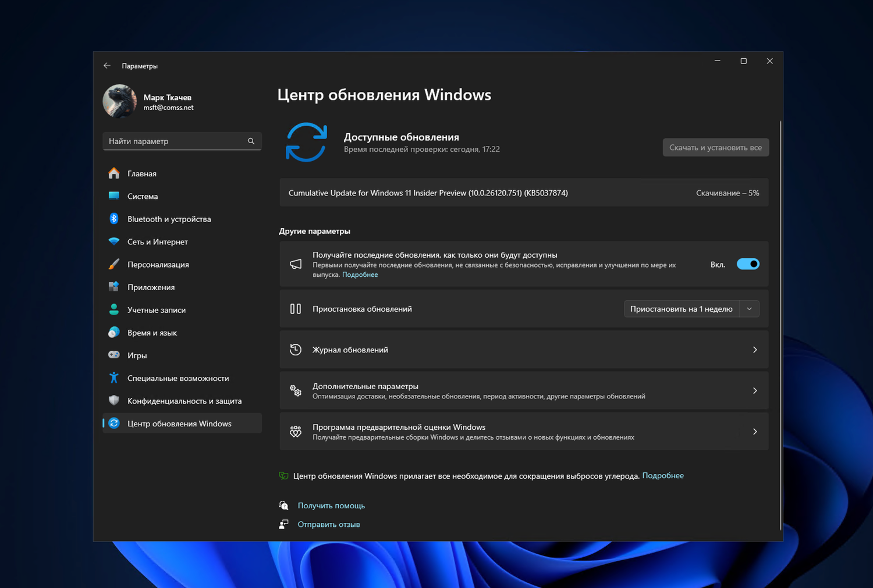The image size is (873, 588).
Task: Click the green leaf carbon emissions icon
Action: click(283, 476)
